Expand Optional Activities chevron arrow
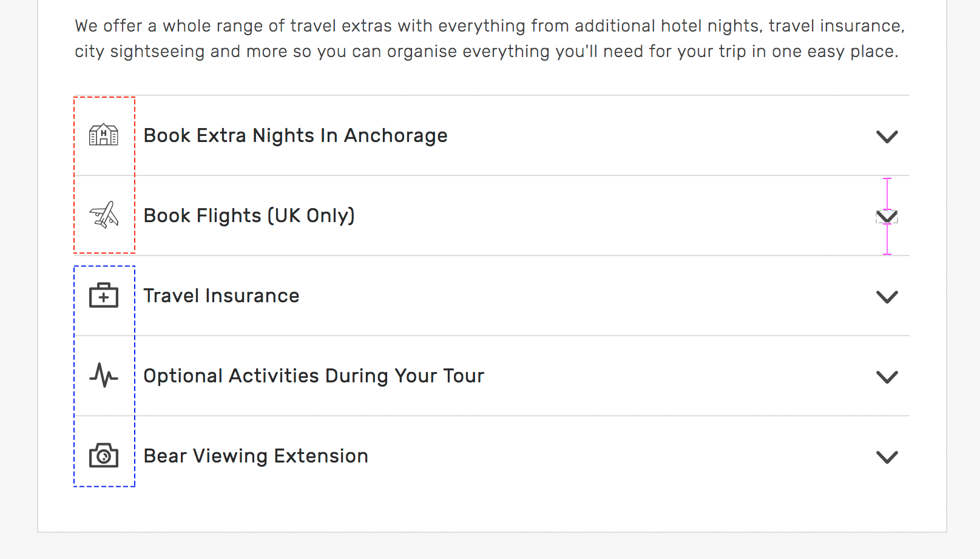 (887, 377)
